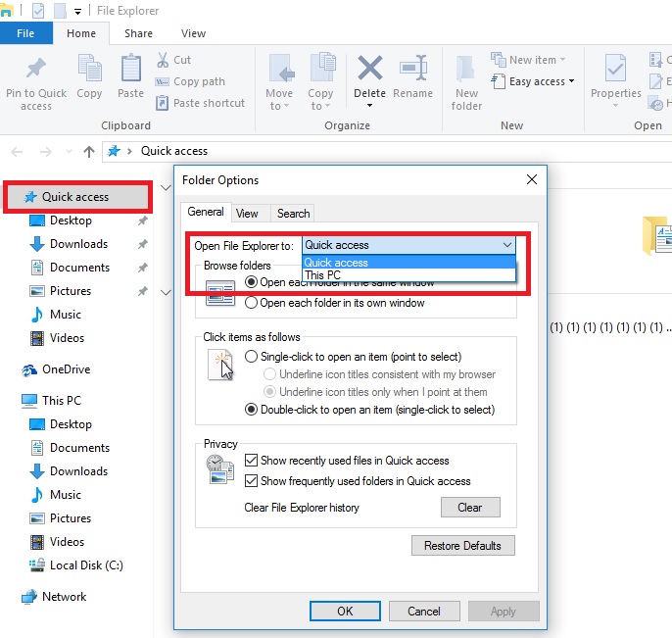Toggle Show recently used files checkbox

pos(251,460)
